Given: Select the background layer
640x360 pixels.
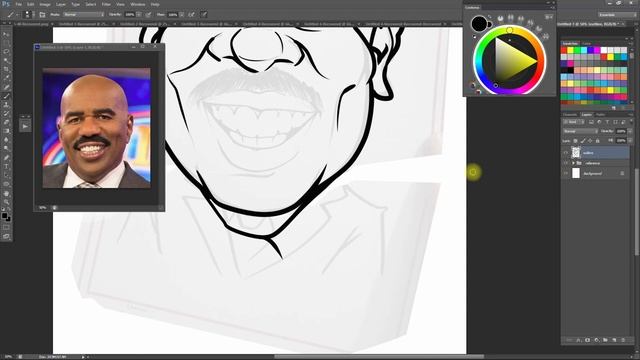Looking at the screenshot, I should (x=596, y=173).
